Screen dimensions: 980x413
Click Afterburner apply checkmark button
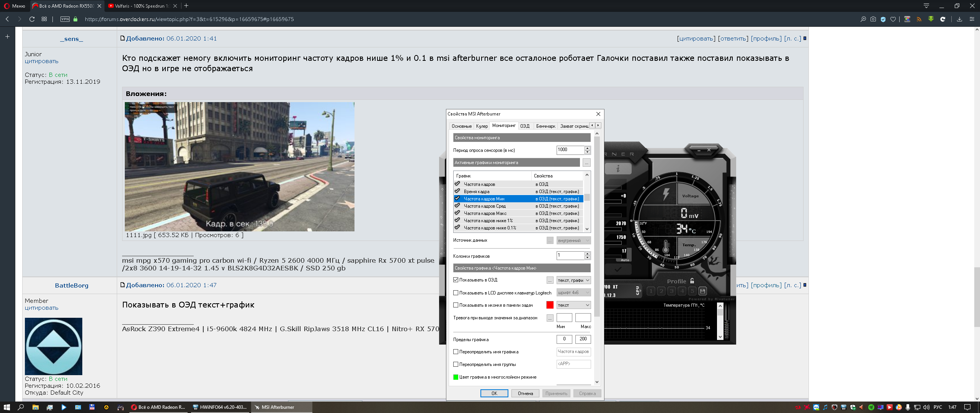pyautogui.click(x=618, y=269)
